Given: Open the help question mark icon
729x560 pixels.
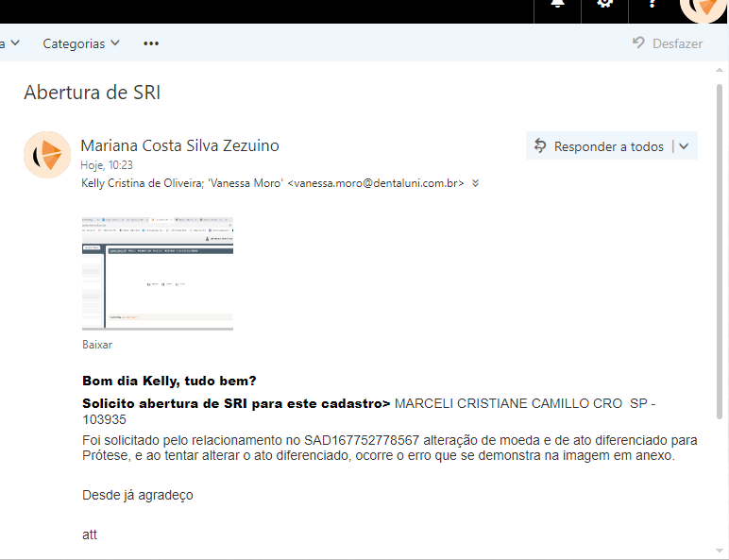Looking at the screenshot, I should pyautogui.click(x=652, y=5).
